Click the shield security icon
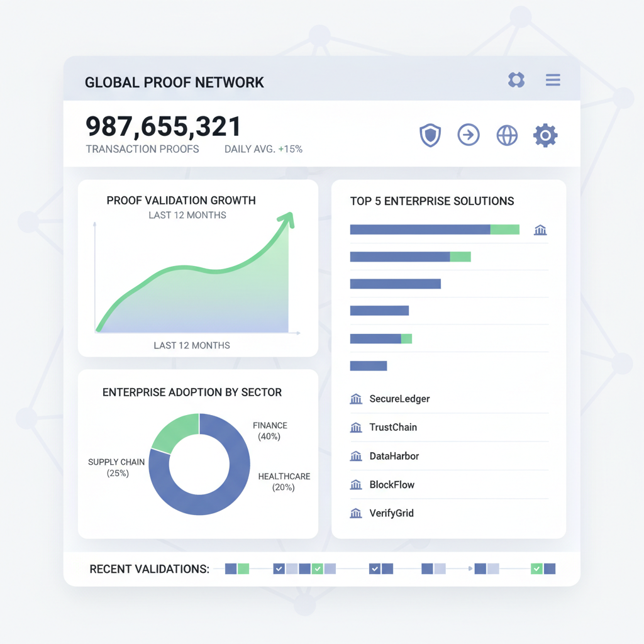The width and height of the screenshot is (644, 644). [430, 135]
